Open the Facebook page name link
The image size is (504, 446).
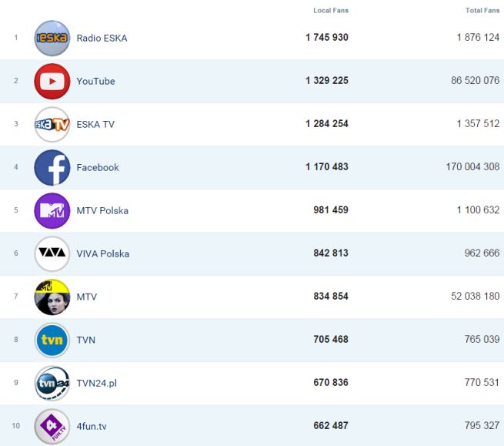pyautogui.click(x=98, y=168)
